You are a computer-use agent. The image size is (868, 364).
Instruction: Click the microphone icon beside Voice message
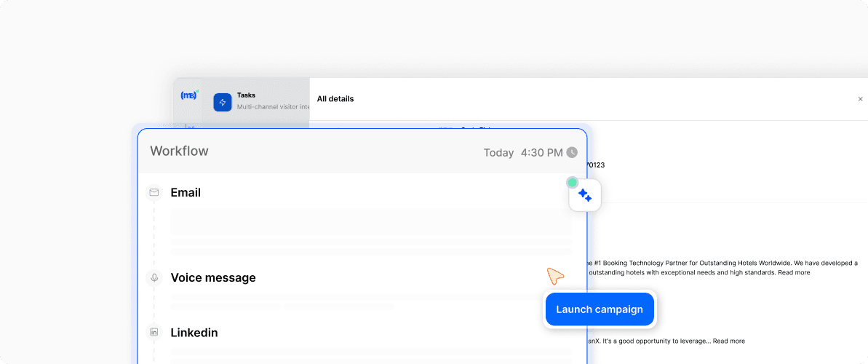[x=154, y=277]
